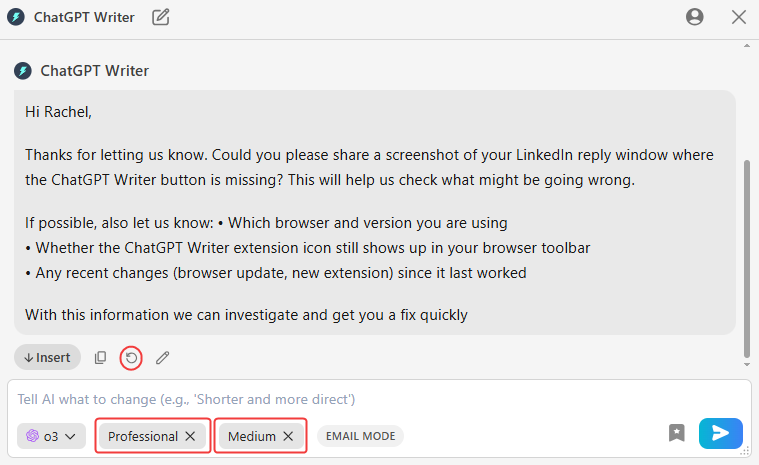The image size is (759, 465).
Task: Click the vertical scrollbar thumb
Action: tap(747, 259)
